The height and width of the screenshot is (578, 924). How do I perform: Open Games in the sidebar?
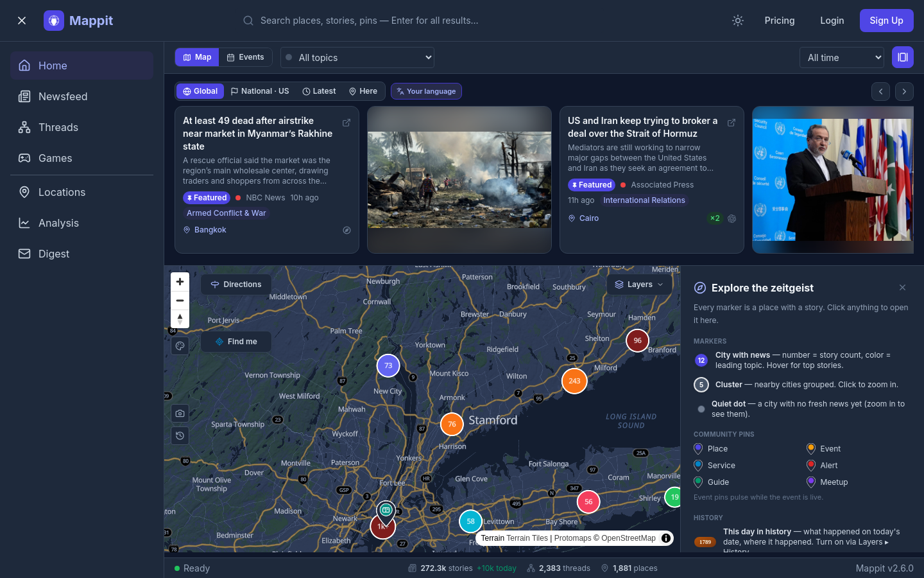pos(81,158)
